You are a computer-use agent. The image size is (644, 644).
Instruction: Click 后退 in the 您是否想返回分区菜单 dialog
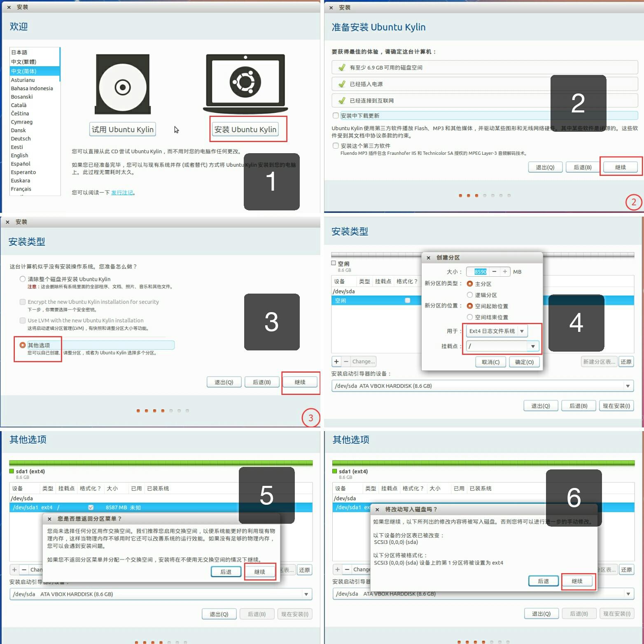[x=226, y=572]
